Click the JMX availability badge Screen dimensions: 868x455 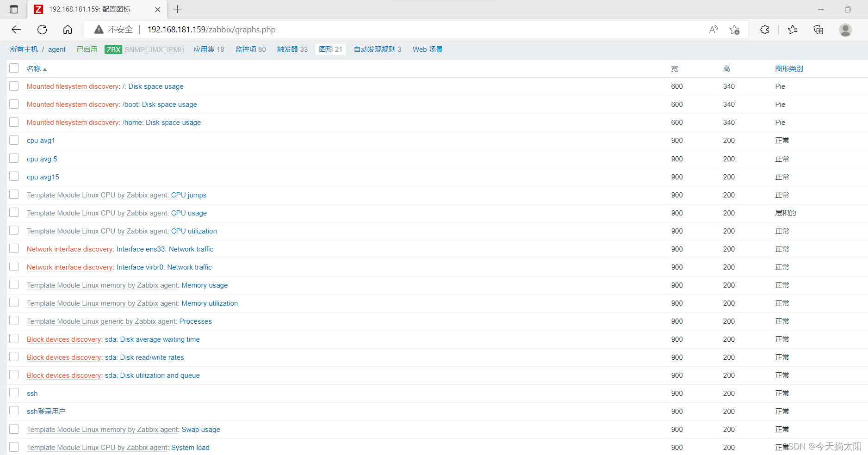click(156, 49)
